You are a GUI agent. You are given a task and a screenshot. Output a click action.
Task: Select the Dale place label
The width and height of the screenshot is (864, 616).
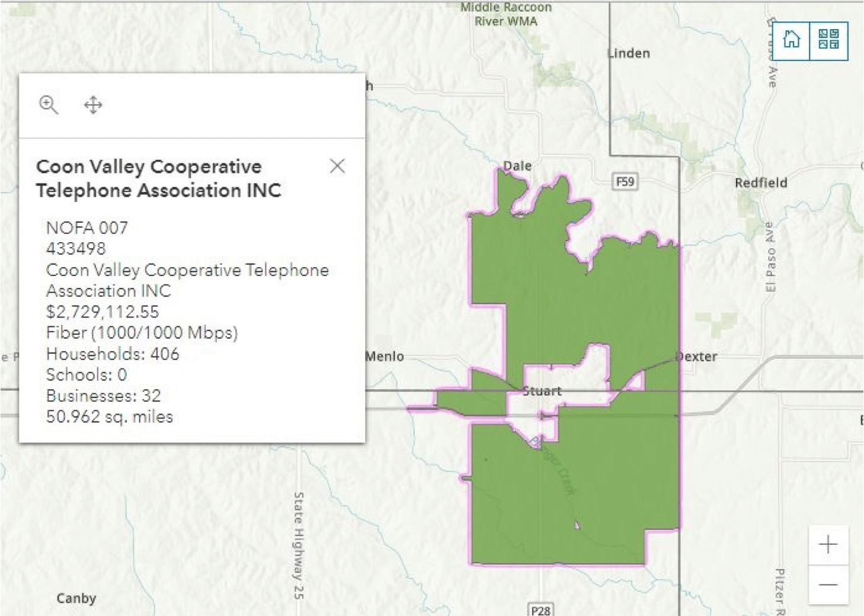[517, 166]
